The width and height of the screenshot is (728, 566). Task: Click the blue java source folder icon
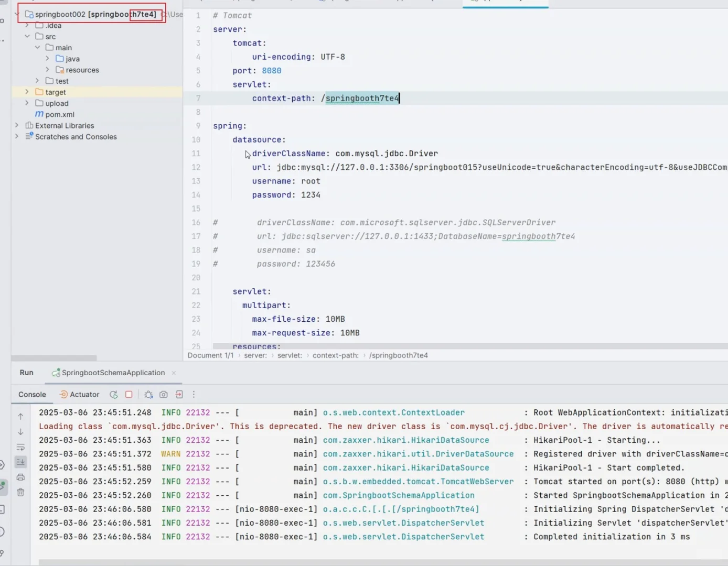[x=60, y=58]
